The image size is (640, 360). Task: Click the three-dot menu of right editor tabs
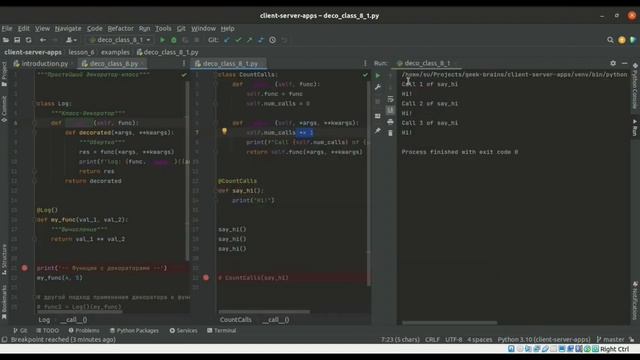pos(365,63)
